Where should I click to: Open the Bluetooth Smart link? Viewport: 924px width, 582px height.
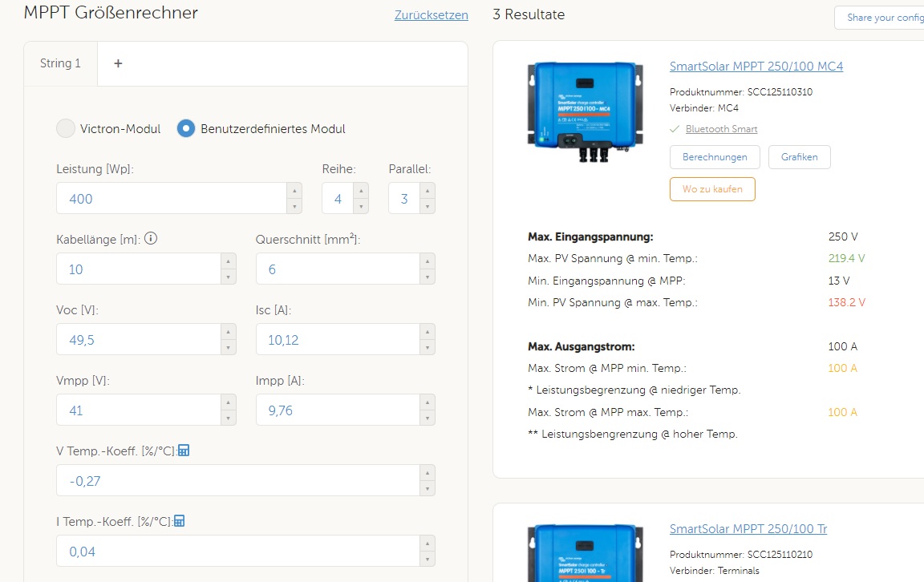721,129
